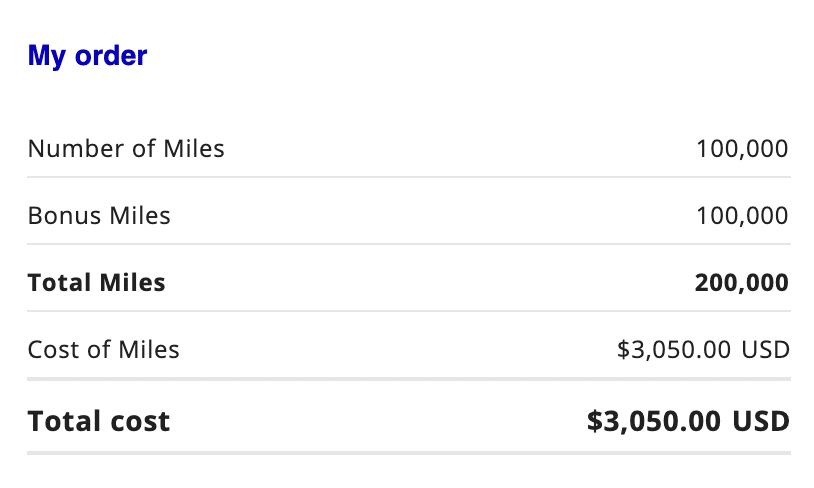The image size is (814, 488).
Task: Select the "Number of Miles" label
Action: [126, 149]
